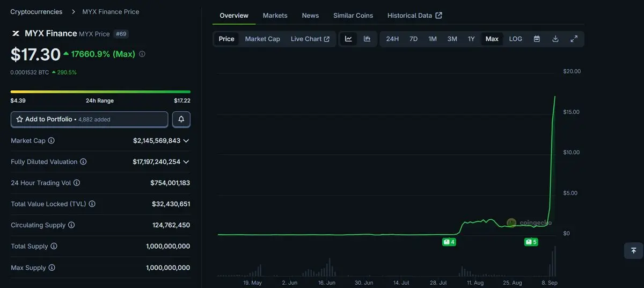Viewport: 644px width, 288px height.
Task: Select the Price chart mode
Action: [x=226, y=39]
